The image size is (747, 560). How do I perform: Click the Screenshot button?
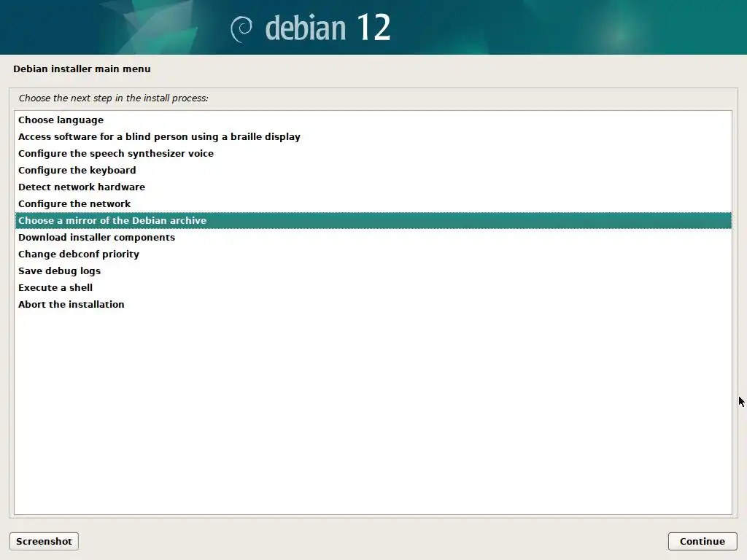[44, 542]
